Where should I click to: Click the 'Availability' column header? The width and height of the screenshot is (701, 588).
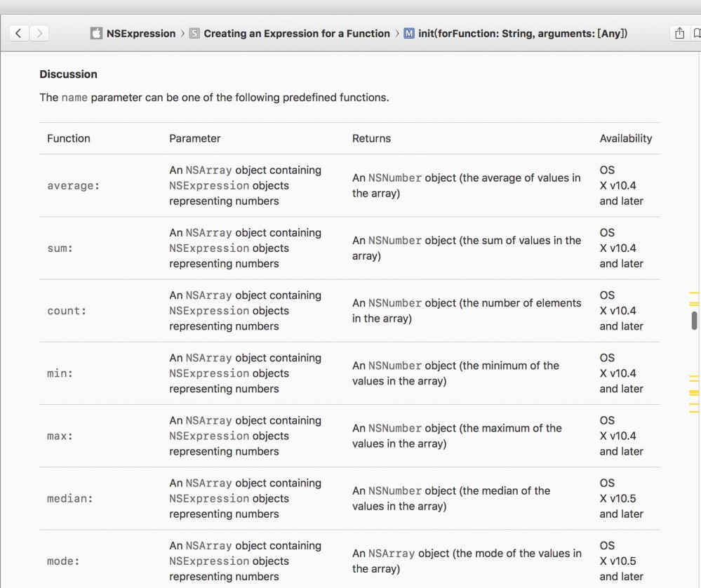625,138
